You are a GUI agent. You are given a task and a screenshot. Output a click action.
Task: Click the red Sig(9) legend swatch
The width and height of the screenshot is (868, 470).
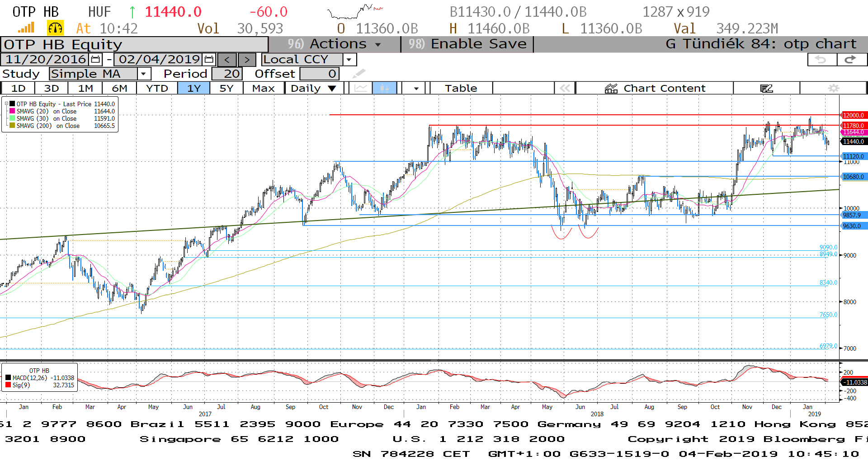[x=8, y=385]
